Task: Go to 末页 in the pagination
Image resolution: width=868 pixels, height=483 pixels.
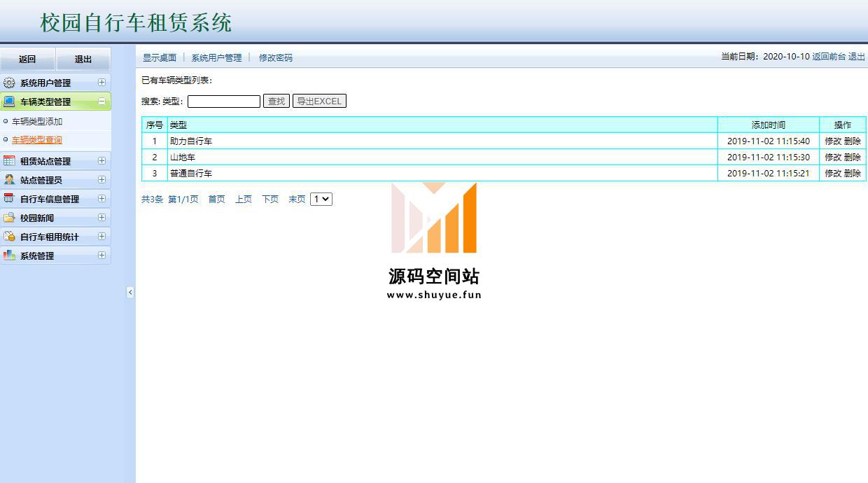Action: coord(297,199)
